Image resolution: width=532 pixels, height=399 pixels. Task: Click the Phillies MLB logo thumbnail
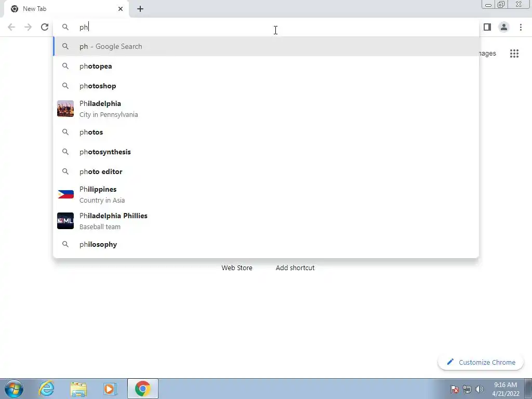[x=65, y=221]
